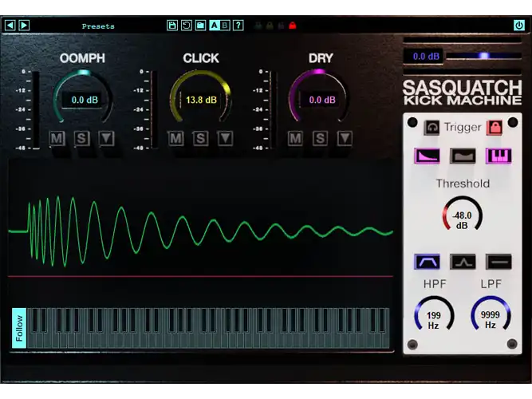Click the trigger listen headphones icon
Image resolution: width=532 pixels, height=399 pixels.
coord(432,128)
